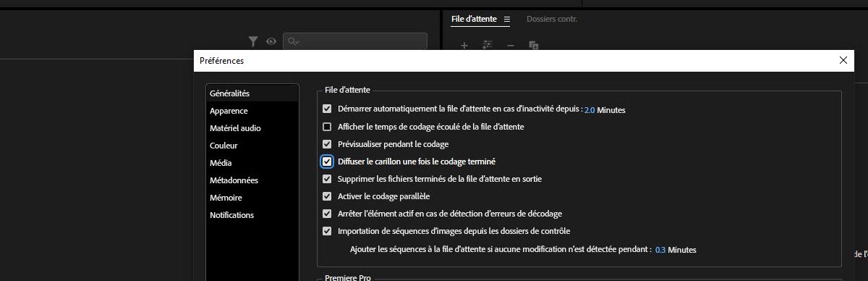The width and height of the screenshot is (868, 281).
Task: Uncheck Prévisualiser pendant le codage
Action: coord(327,144)
